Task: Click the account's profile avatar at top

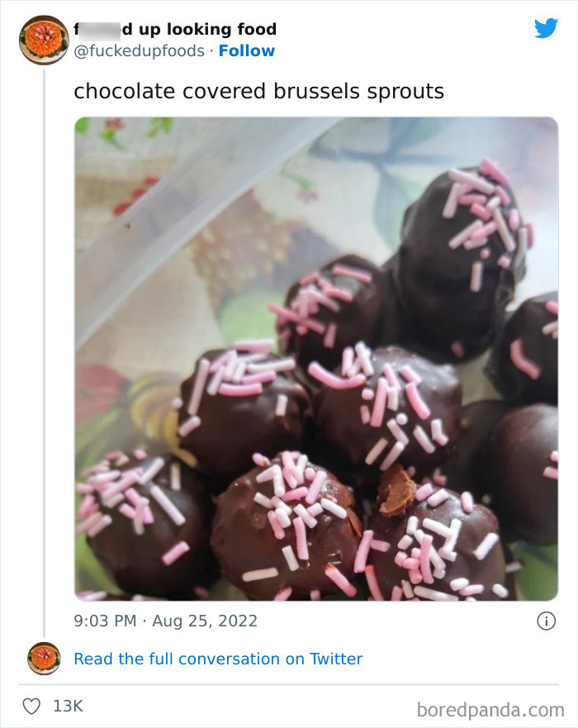Action: 43,40
